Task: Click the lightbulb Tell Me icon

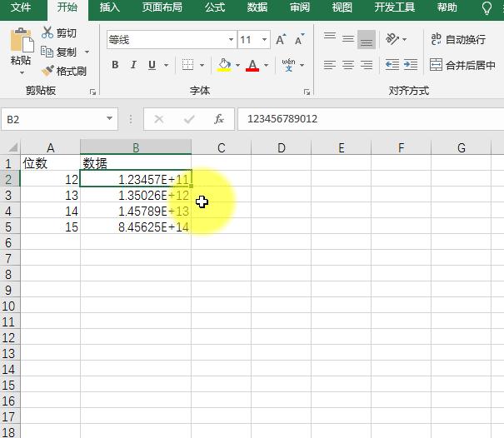Action: coord(487,7)
